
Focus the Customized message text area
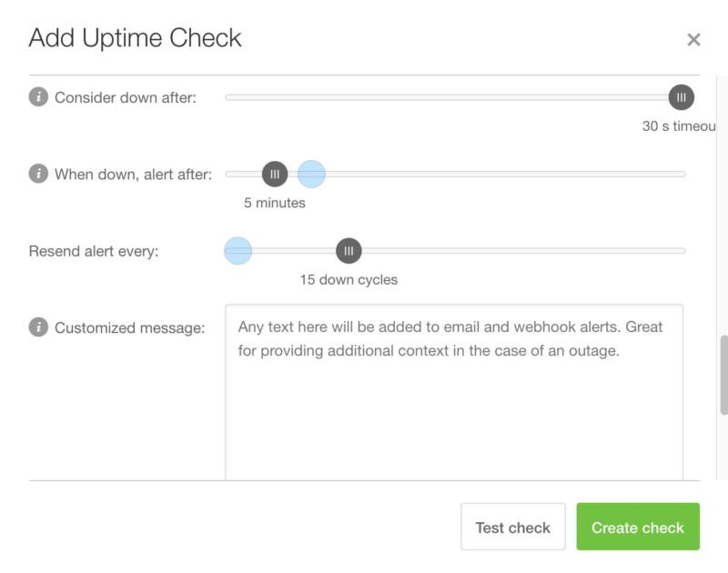click(453, 400)
